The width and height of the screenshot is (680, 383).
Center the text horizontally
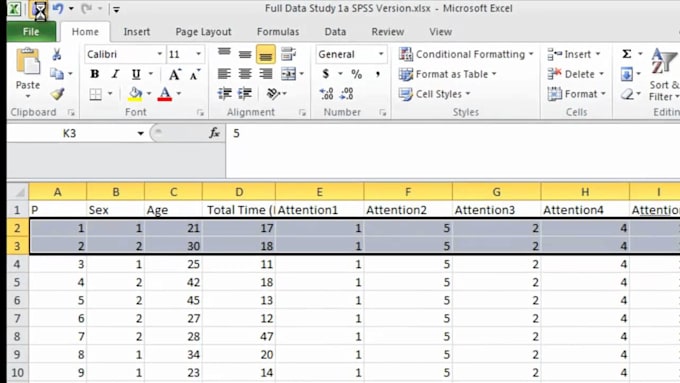point(245,74)
